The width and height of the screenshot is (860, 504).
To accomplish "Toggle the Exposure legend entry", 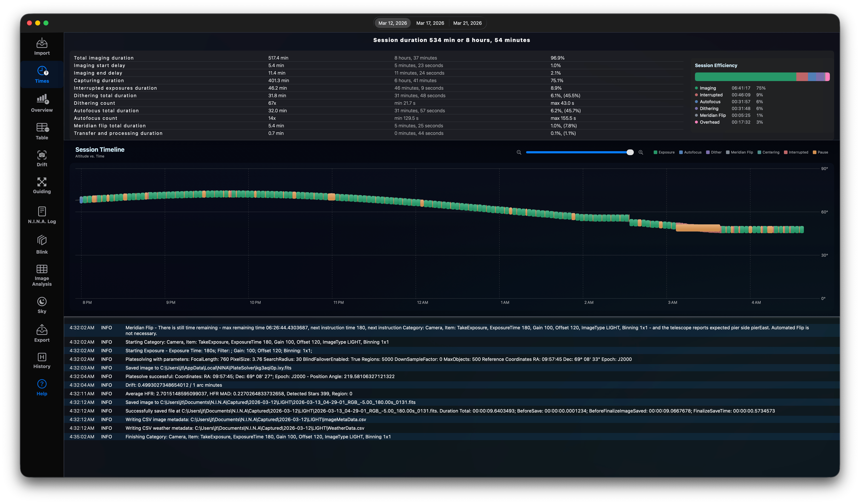I will pos(664,152).
